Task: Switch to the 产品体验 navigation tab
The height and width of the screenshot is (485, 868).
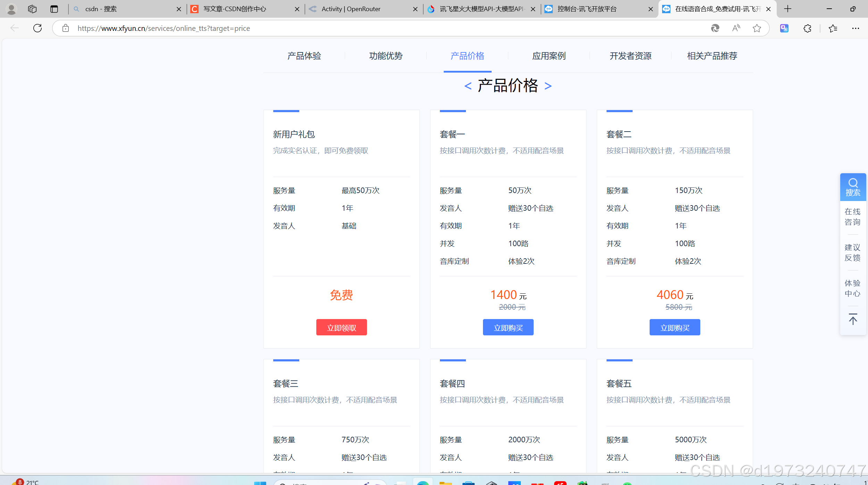Action: 304,56
